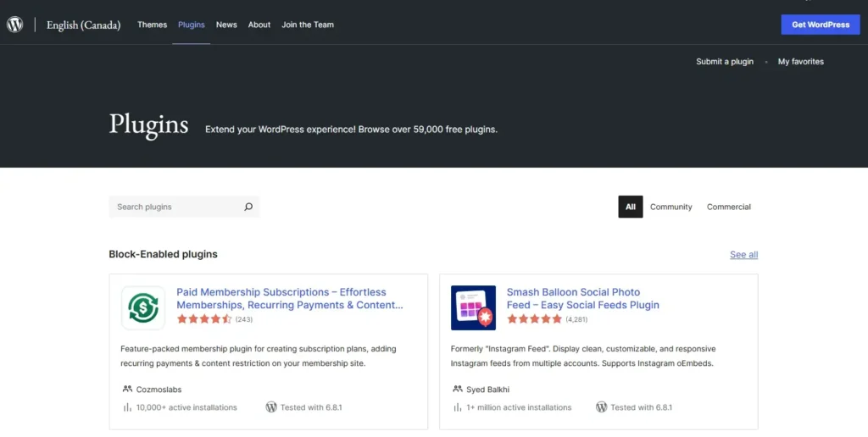
Task: Open the Themes menu item
Action: click(x=153, y=25)
